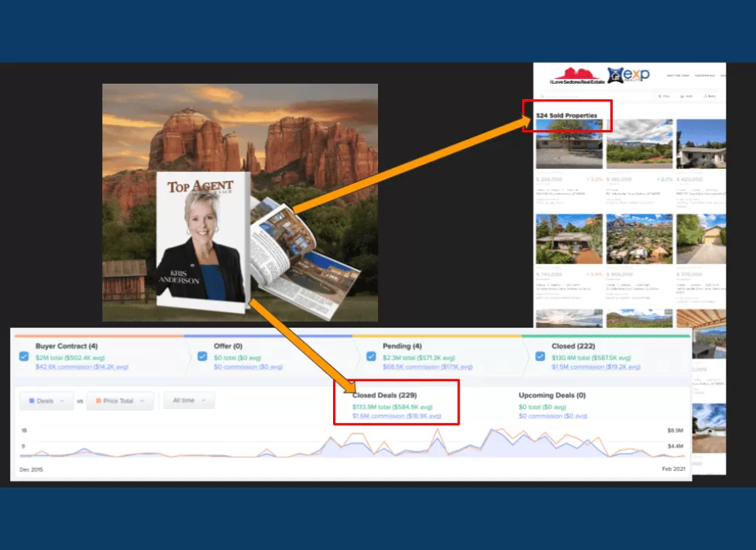Open the $1.6M commission link for Closed Deals

point(397,416)
